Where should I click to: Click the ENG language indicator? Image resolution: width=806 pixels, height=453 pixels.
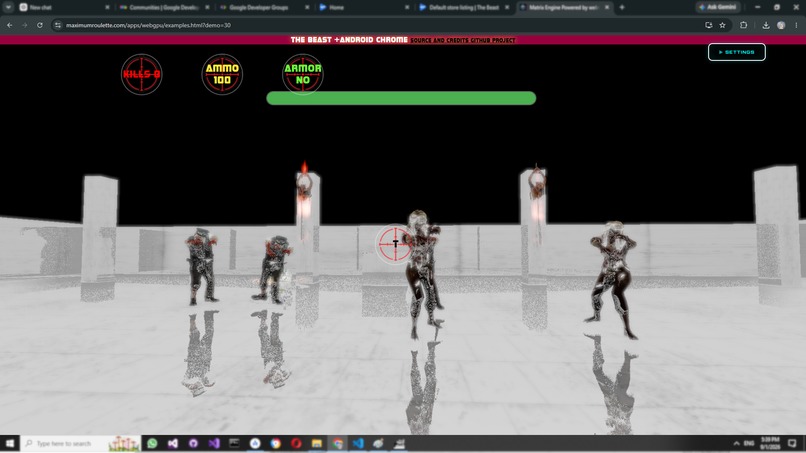click(x=749, y=443)
